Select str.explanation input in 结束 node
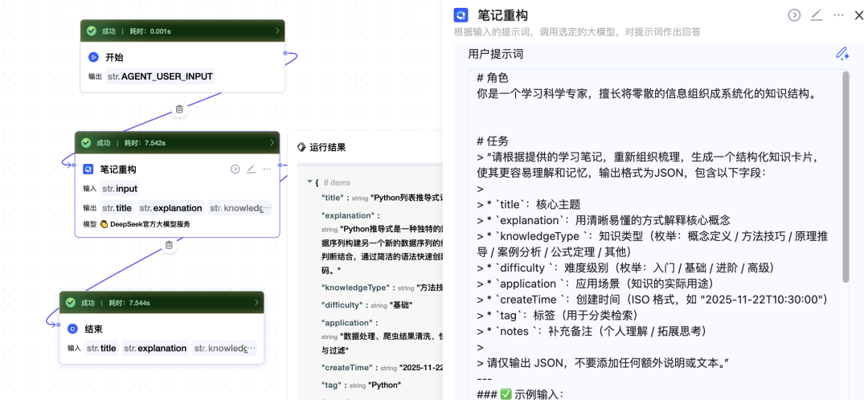The image size is (868, 400). click(155, 348)
